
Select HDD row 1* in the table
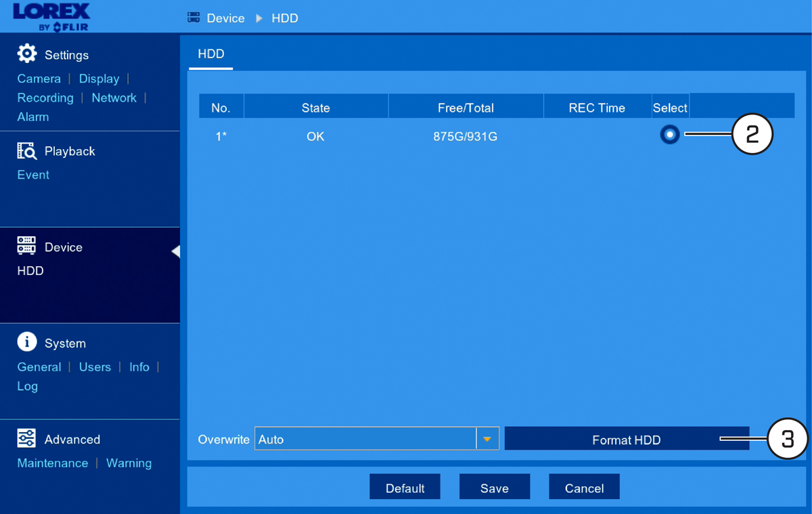click(496, 136)
